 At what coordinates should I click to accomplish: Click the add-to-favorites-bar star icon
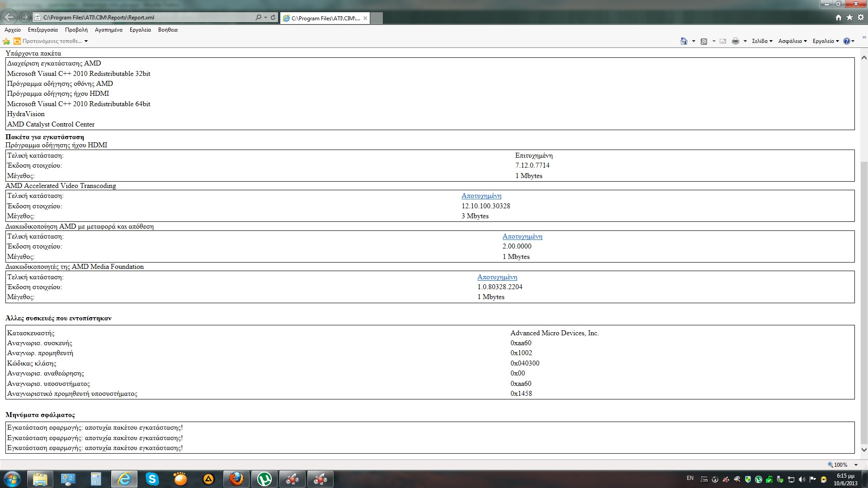6,41
